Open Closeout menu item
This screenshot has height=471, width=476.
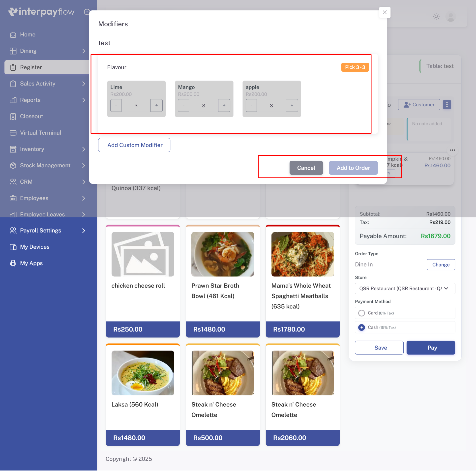click(47, 117)
